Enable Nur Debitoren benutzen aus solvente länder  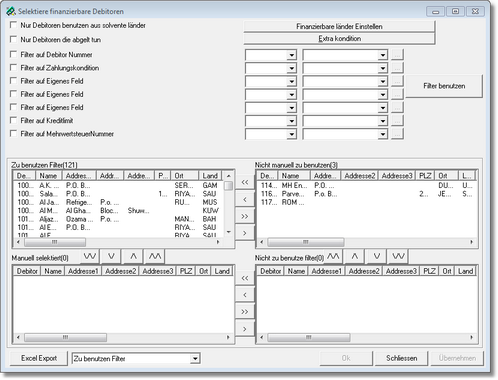(13, 25)
